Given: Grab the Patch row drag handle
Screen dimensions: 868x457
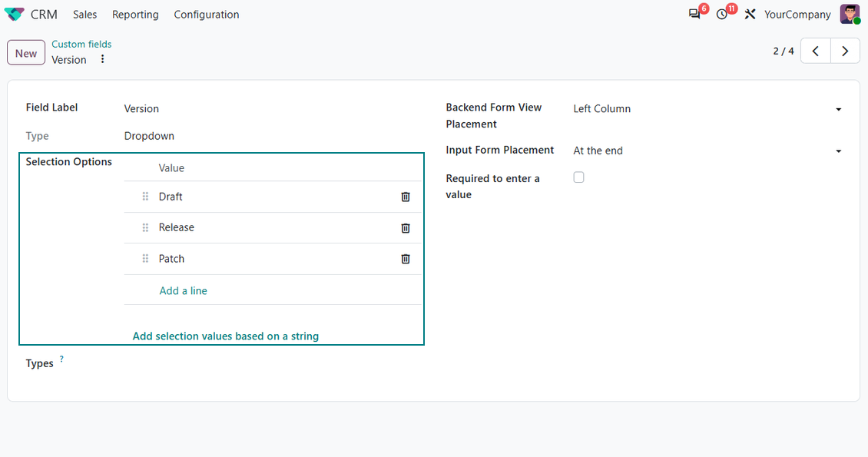Looking at the screenshot, I should tap(145, 258).
